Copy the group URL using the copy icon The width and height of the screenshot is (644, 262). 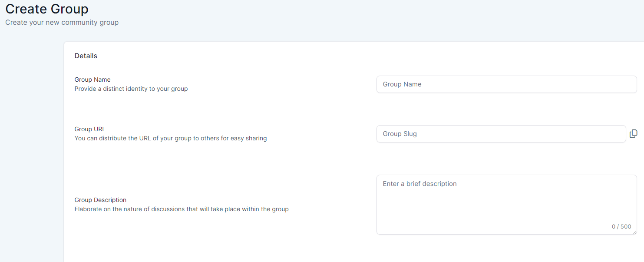coord(633,134)
